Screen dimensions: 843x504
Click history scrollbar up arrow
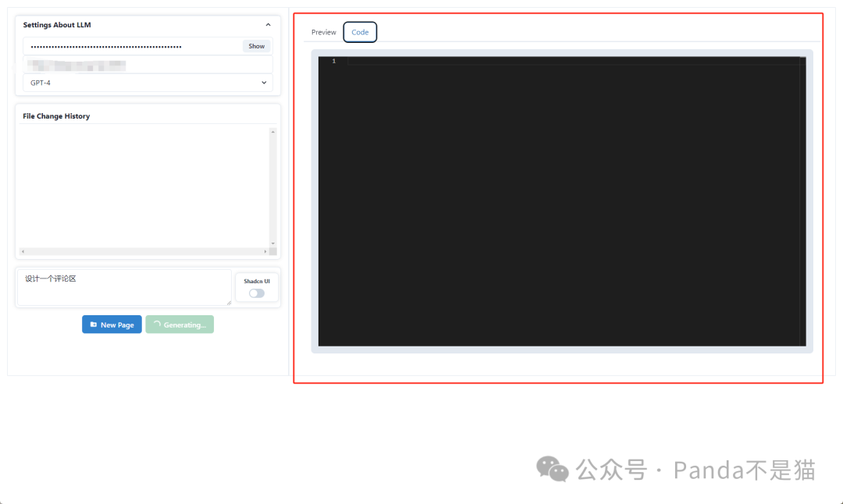273,132
